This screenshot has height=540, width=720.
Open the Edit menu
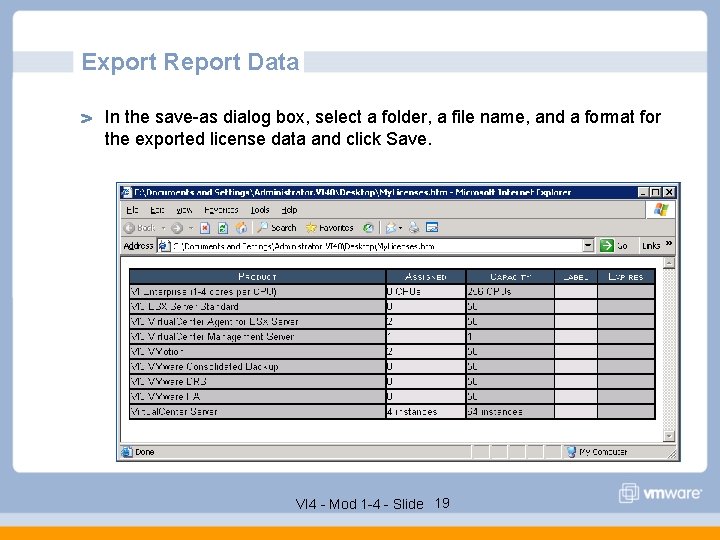click(157, 210)
